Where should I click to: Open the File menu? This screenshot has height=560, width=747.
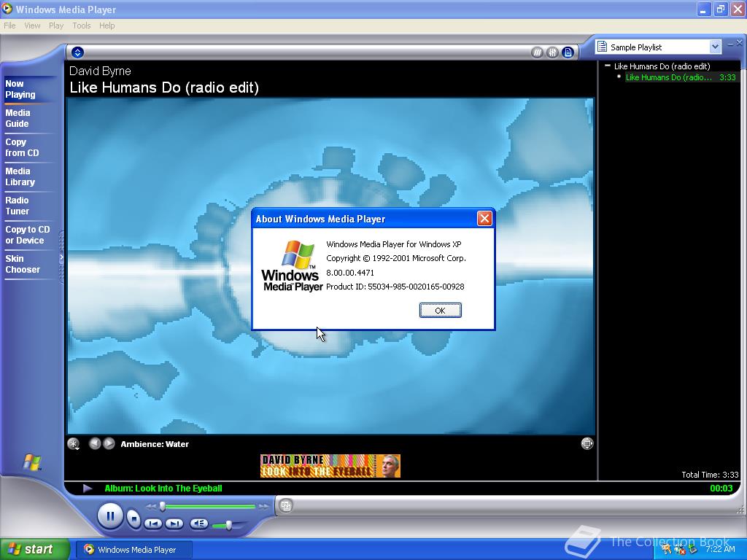(x=9, y=26)
